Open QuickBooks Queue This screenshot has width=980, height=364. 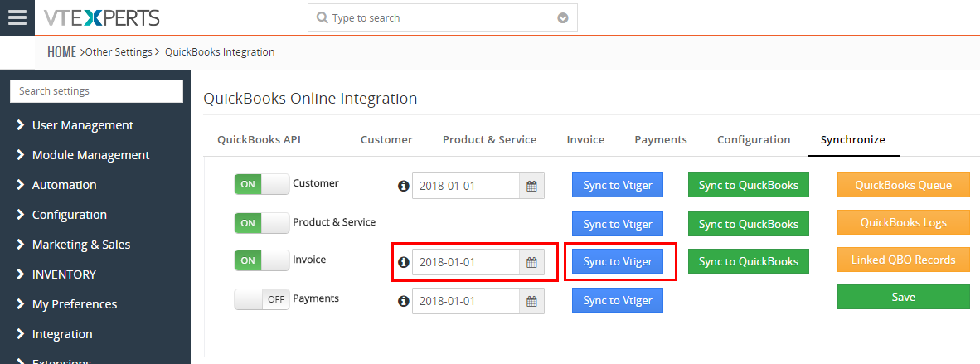pos(904,185)
